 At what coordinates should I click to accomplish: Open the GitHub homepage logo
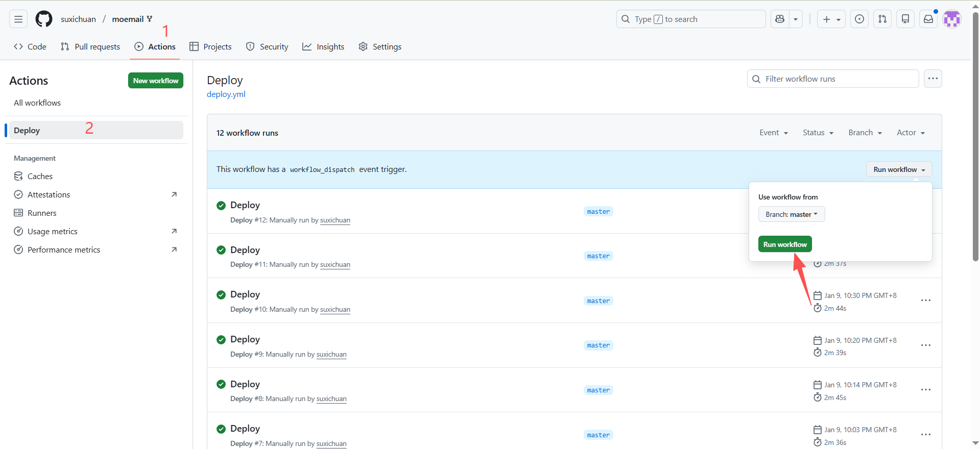[x=44, y=19]
